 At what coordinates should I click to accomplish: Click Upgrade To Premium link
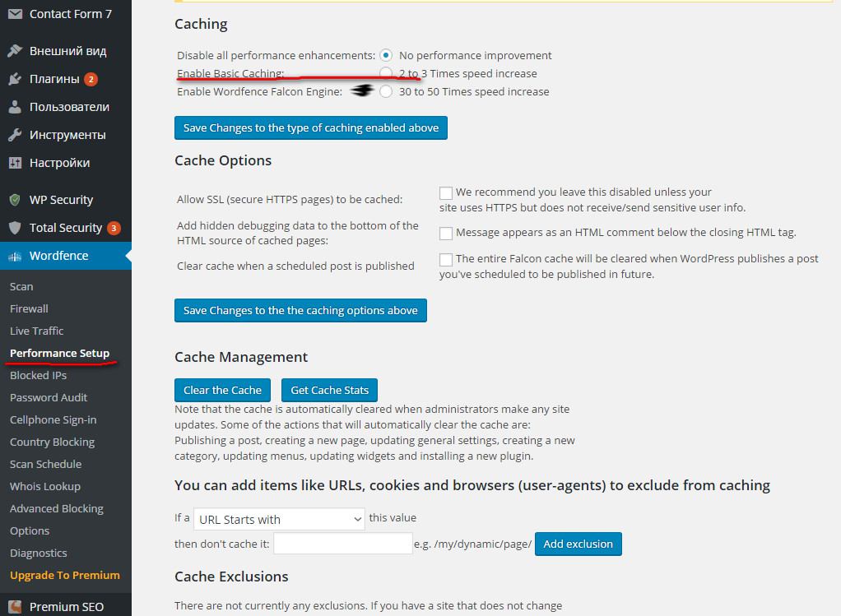(x=65, y=575)
